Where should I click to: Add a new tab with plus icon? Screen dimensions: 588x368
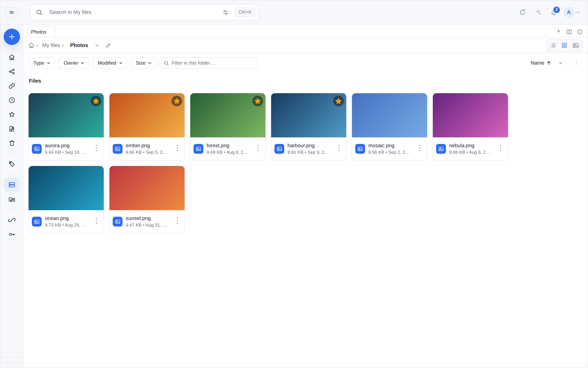pyautogui.click(x=559, y=31)
